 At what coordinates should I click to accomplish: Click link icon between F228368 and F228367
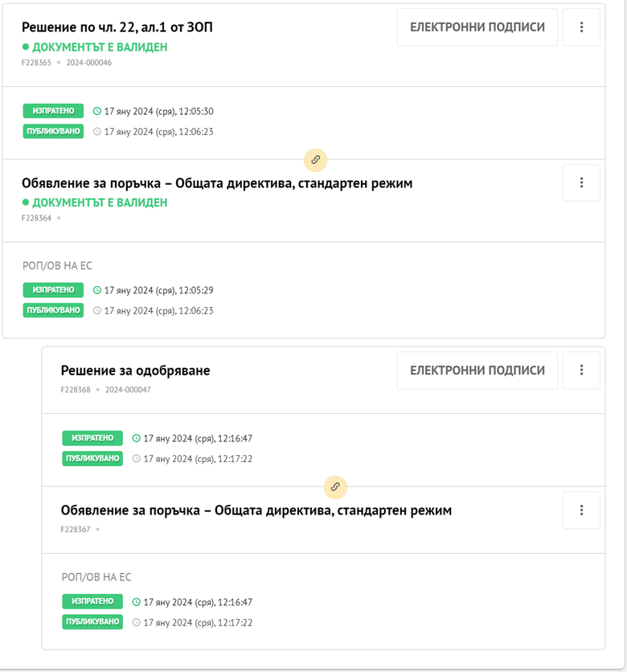[x=336, y=486]
